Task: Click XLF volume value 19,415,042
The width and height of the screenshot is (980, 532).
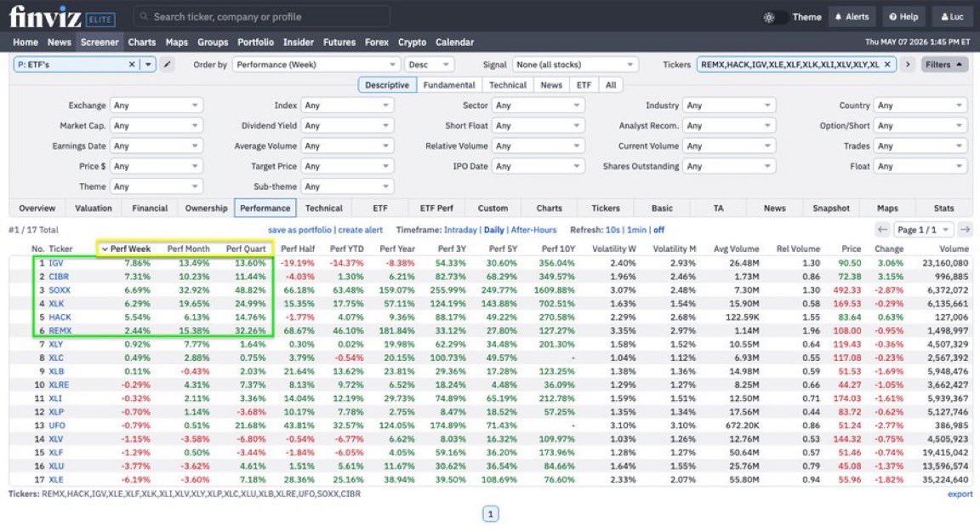Action: point(944,453)
